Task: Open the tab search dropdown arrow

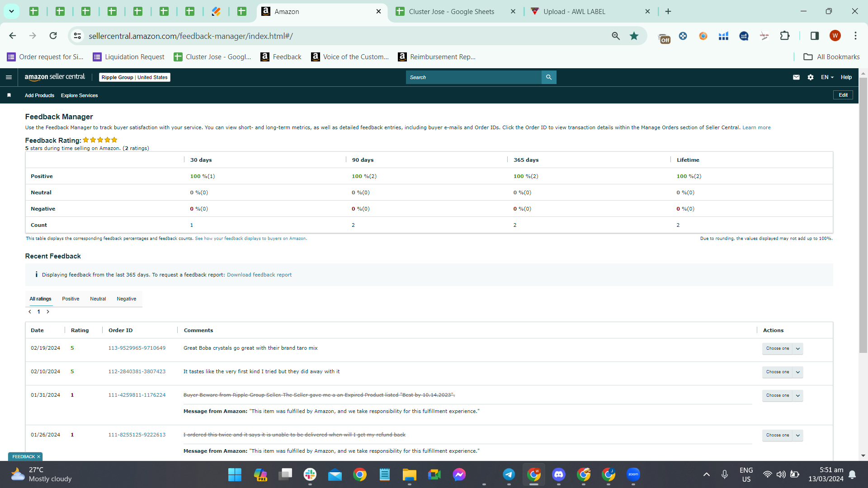Action: (x=11, y=11)
